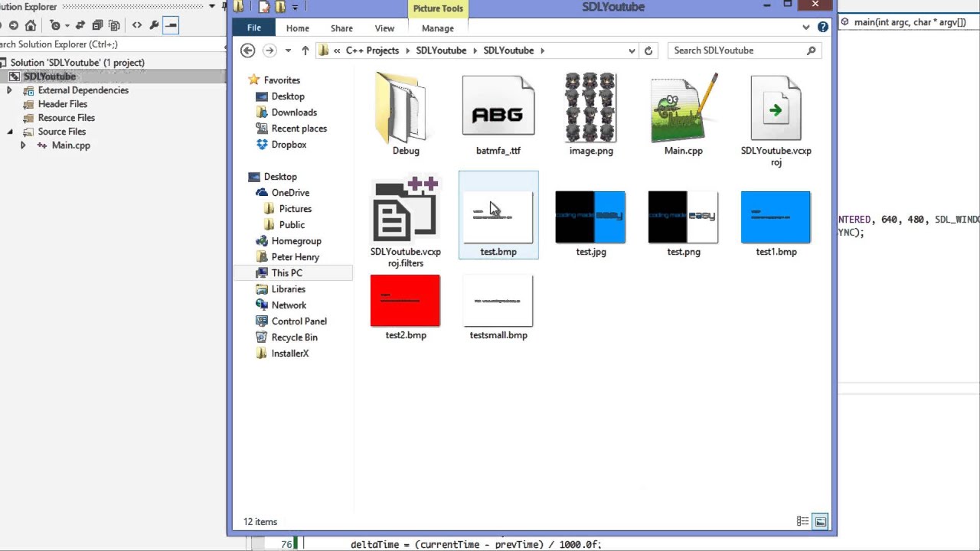Click Solution Explorer Properties wrench icon

tap(154, 25)
